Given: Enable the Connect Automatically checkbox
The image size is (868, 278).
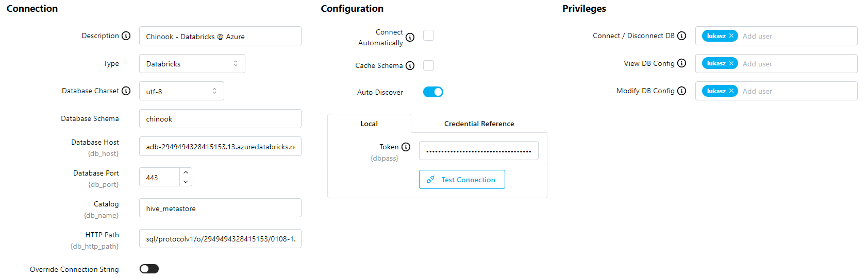Looking at the screenshot, I should tap(428, 35).
